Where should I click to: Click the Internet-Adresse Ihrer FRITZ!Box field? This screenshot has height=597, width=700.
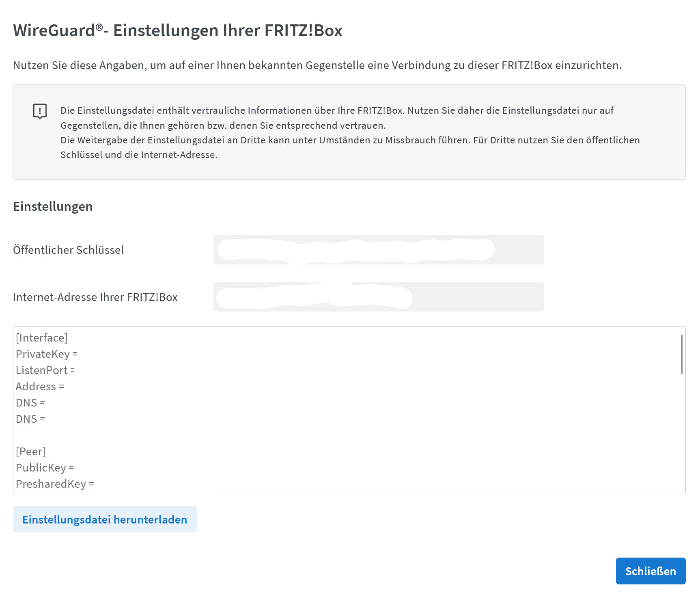pyautogui.click(x=379, y=296)
